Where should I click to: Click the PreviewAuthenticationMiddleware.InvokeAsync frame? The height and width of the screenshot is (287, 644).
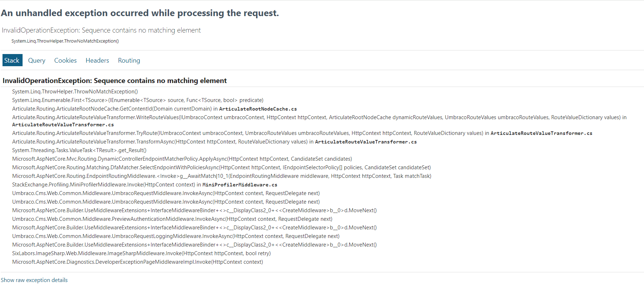click(172, 219)
